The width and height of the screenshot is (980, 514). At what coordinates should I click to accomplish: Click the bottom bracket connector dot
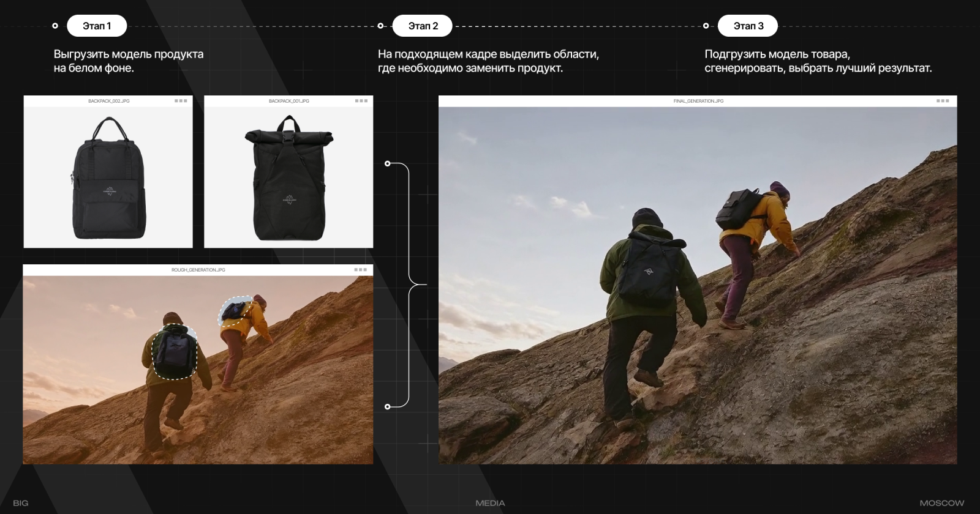(387, 406)
